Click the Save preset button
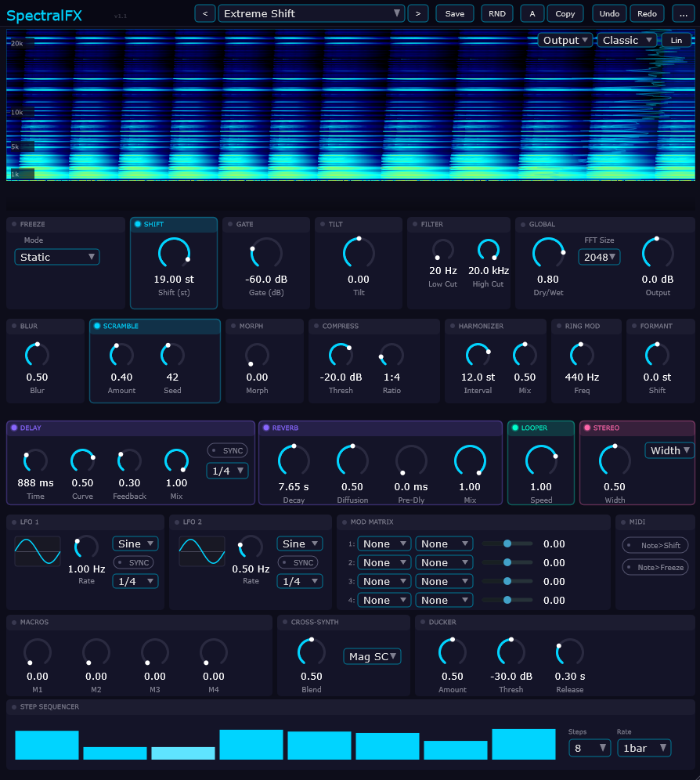 pos(455,13)
